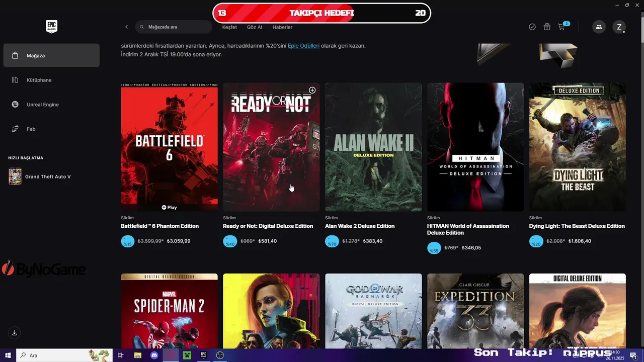Open the Mağaza store section
The width and height of the screenshot is (644, 362).
click(51, 55)
